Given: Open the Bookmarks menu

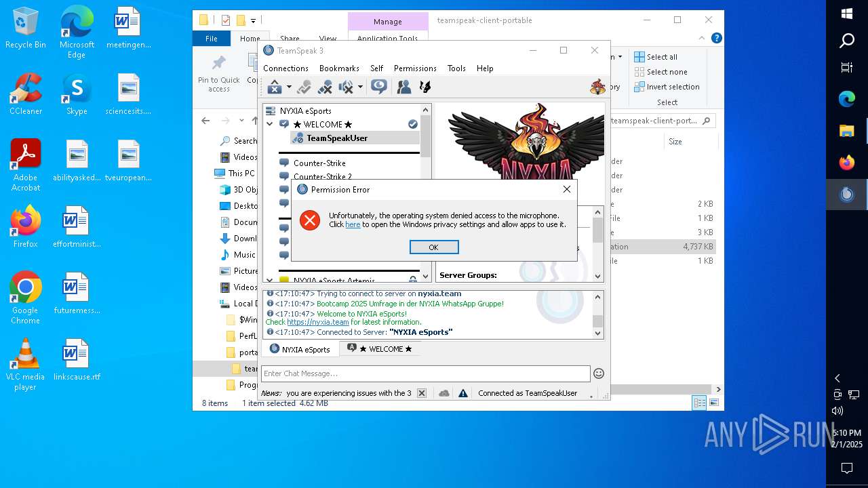Looking at the screenshot, I should (x=339, y=68).
